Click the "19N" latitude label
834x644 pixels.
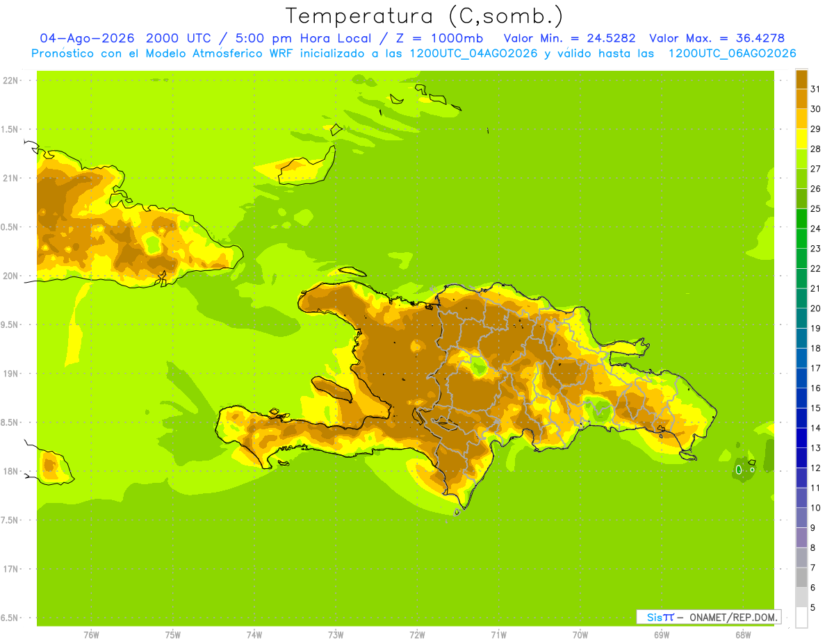click(12, 373)
